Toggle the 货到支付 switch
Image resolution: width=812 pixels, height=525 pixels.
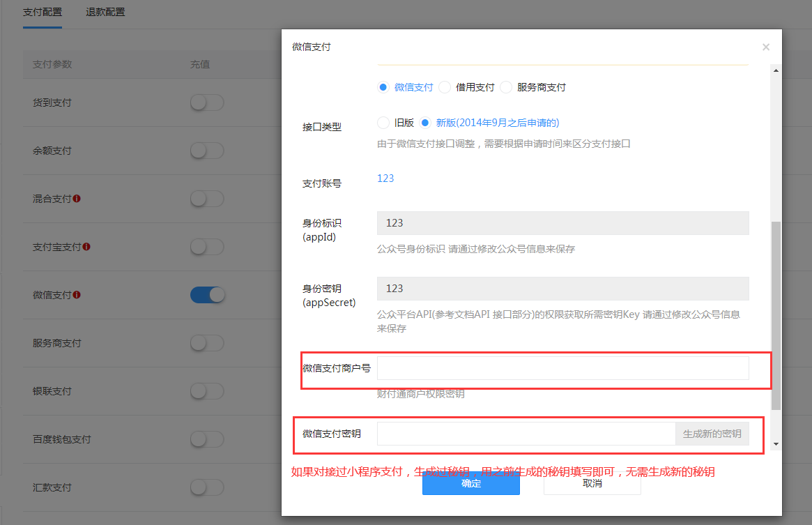[207, 102]
